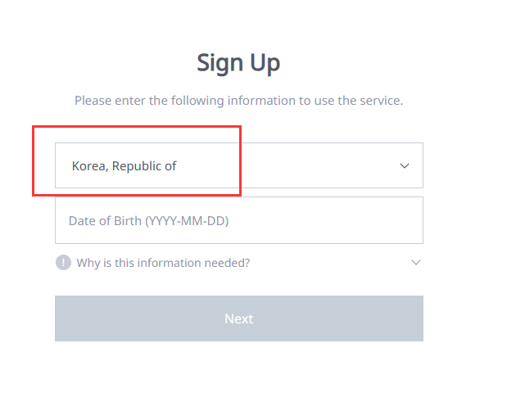Image resolution: width=507 pixels, height=420 pixels.
Task: Open the country list from the selected country text
Action: [124, 166]
